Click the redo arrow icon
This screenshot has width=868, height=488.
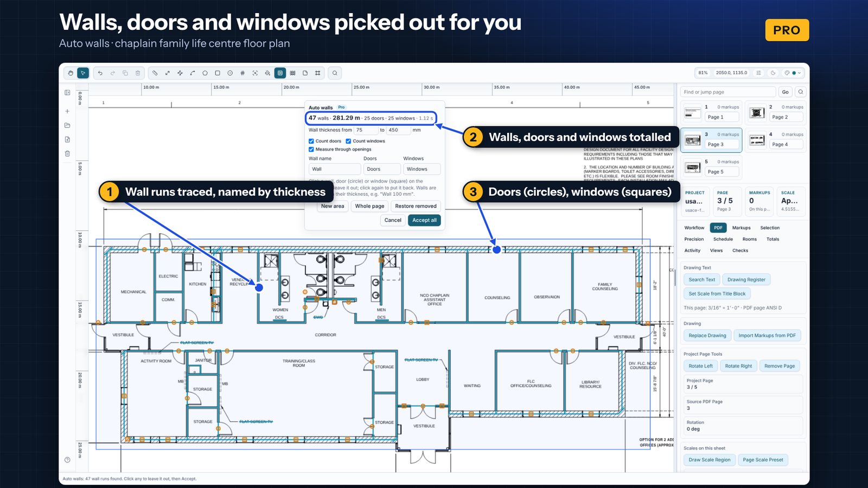click(113, 73)
